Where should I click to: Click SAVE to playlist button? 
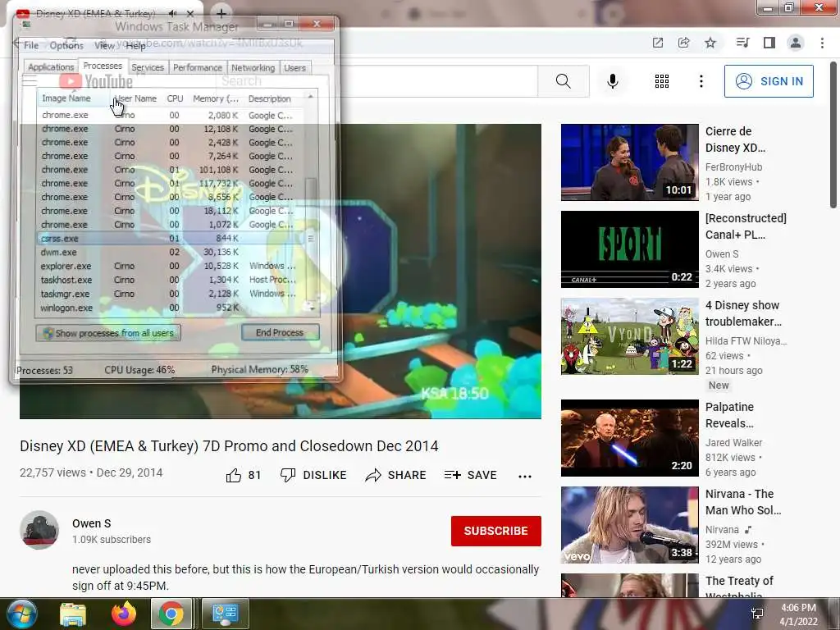470,475
